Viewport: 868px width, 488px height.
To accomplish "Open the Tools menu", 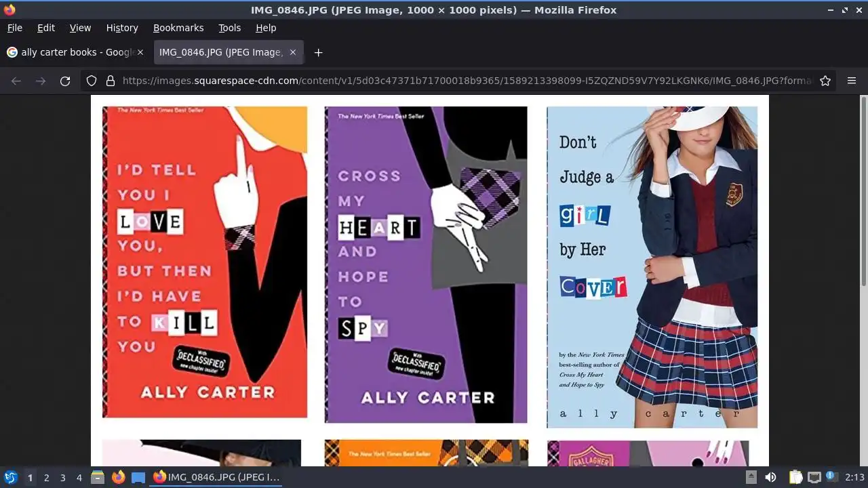I will [x=229, y=28].
